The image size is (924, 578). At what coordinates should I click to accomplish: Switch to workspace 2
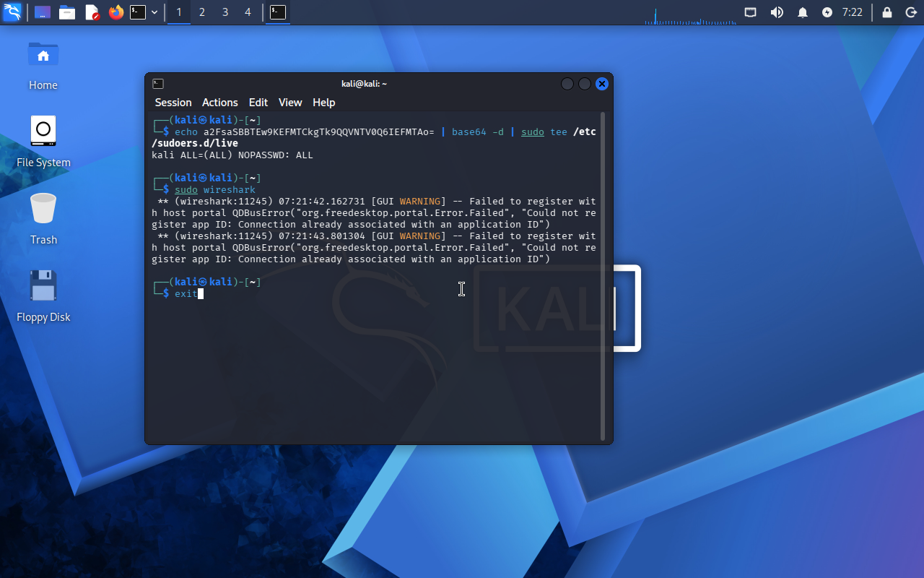coord(202,12)
